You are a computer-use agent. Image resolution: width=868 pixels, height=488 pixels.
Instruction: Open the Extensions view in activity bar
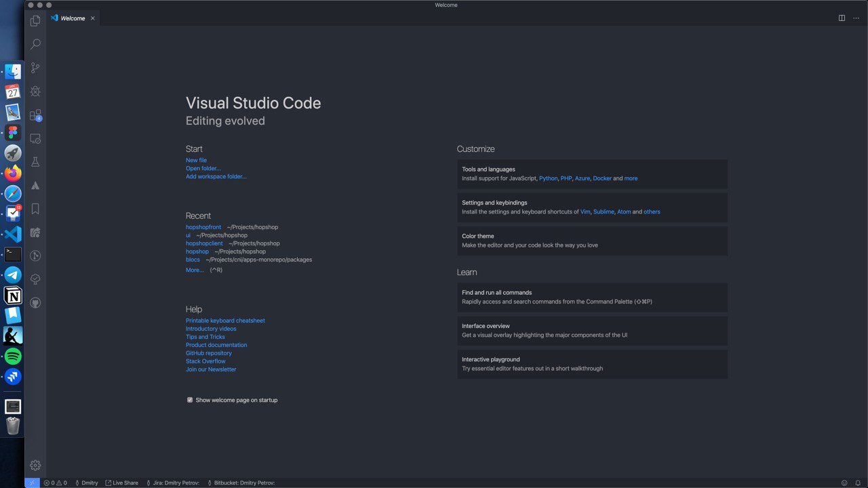35,115
